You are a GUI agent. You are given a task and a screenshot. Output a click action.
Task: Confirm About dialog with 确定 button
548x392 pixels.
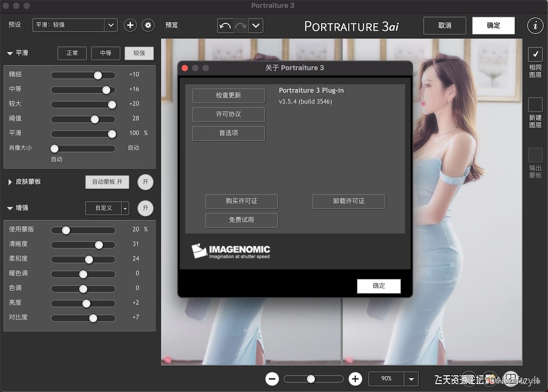tap(379, 286)
